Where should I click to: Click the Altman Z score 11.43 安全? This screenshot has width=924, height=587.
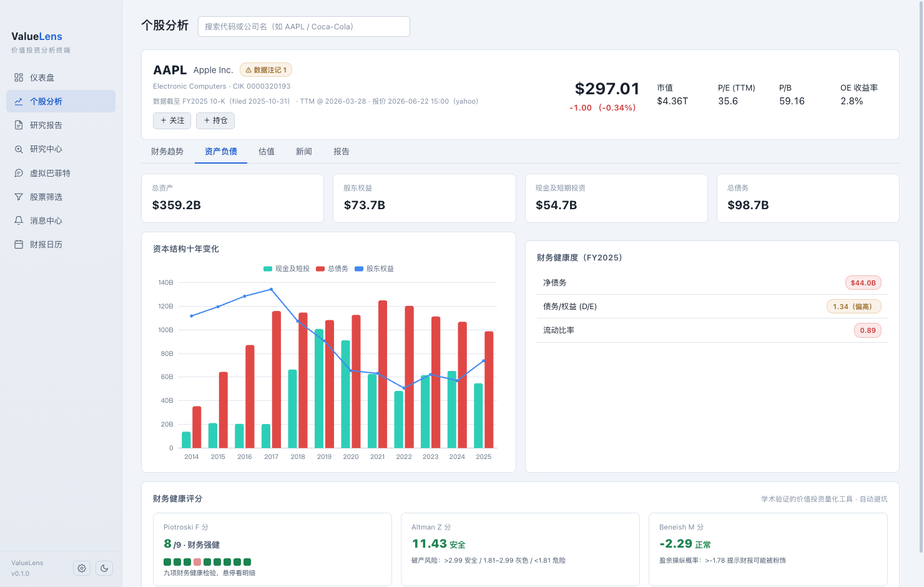[x=438, y=544]
